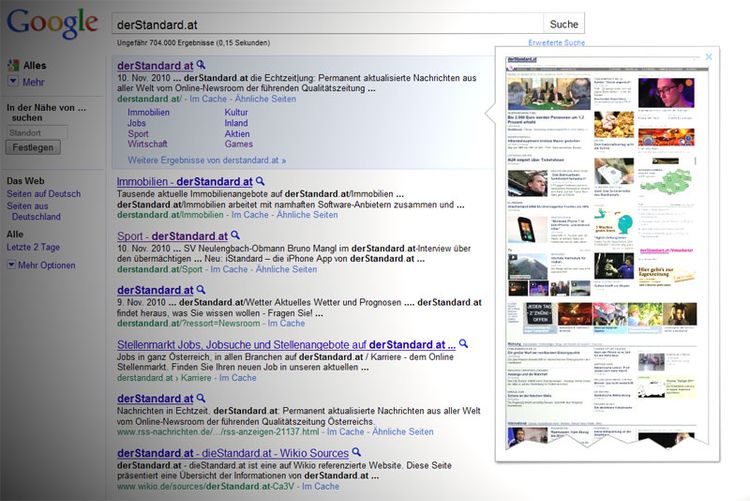Show preview for the Wikio Sources result
Screen dimensions: 750x501
point(356,452)
